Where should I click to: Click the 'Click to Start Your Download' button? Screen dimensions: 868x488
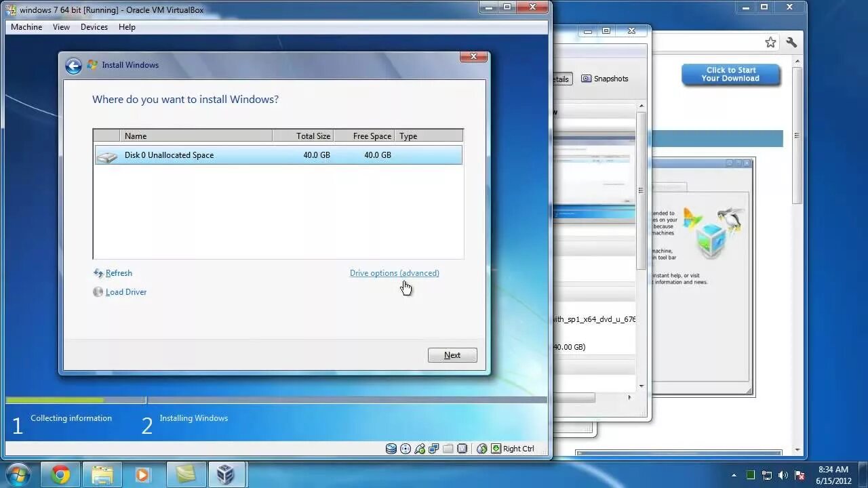[731, 75]
